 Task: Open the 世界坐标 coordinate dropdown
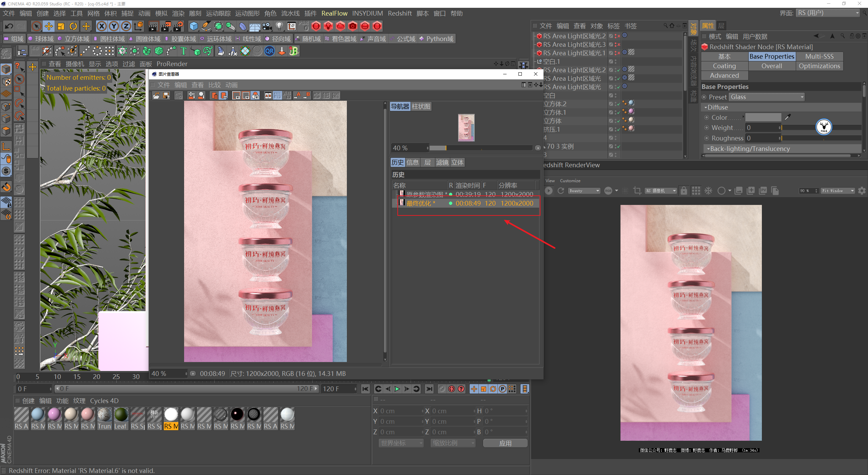coord(401,443)
